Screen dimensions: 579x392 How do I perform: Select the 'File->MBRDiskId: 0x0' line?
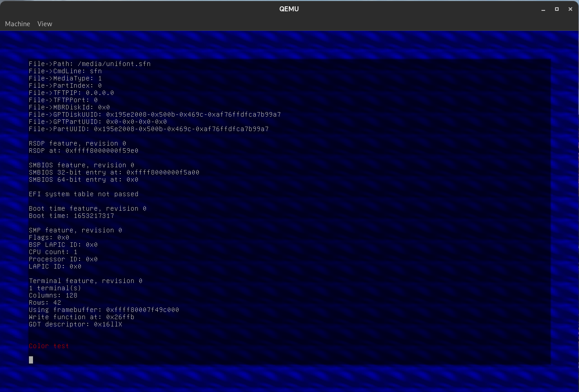(x=69, y=107)
